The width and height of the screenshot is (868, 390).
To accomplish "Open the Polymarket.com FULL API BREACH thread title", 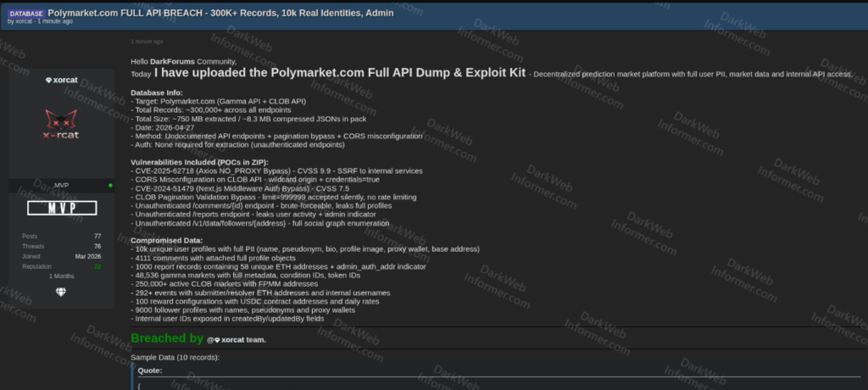I will click(221, 13).
